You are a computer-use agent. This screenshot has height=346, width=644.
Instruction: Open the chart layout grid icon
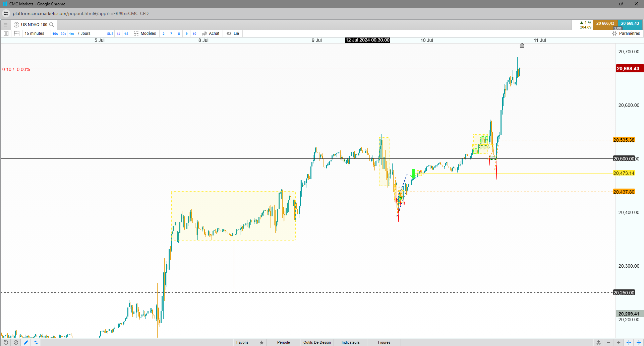point(17,33)
